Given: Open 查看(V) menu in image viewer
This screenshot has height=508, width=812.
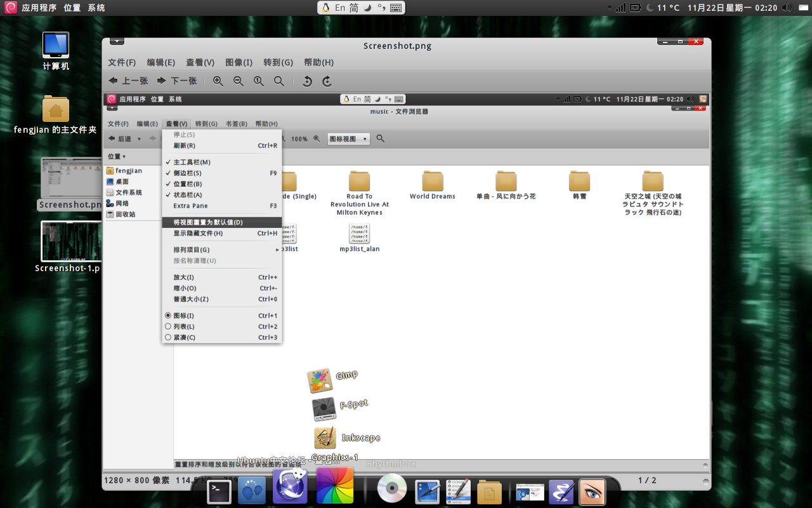Looking at the screenshot, I should pyautogui.click(x=200, y=62).
